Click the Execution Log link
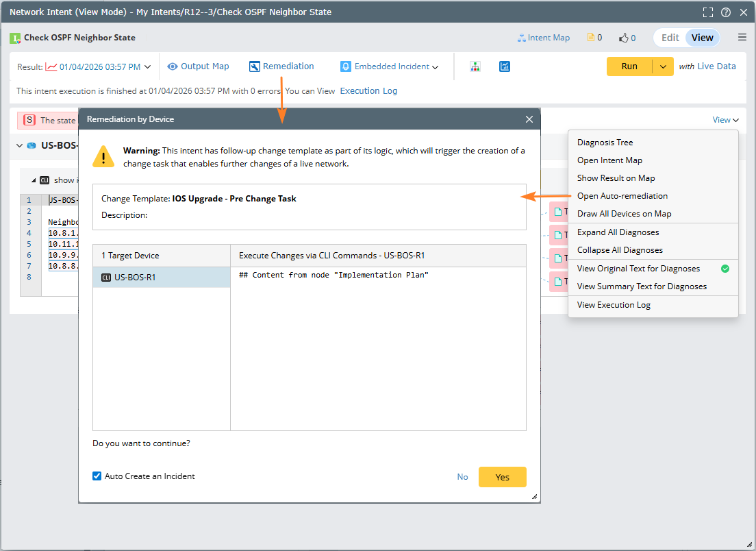Viewport: 756px width, 551px height. (x=368, y=90)
